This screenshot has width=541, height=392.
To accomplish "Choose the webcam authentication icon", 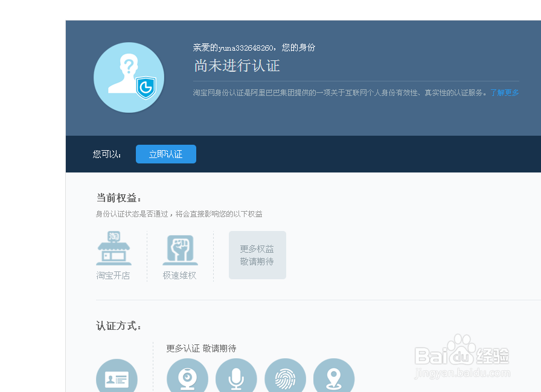I will tap(187, 376).
